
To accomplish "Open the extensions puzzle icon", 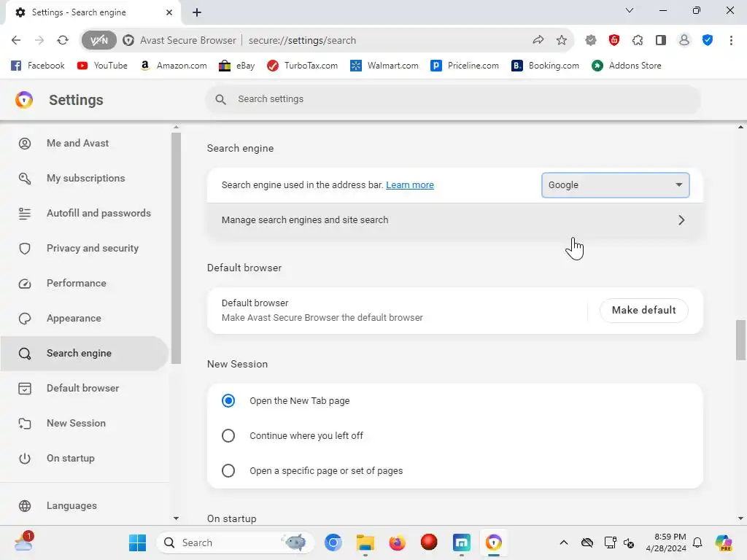I will point(638,41).
